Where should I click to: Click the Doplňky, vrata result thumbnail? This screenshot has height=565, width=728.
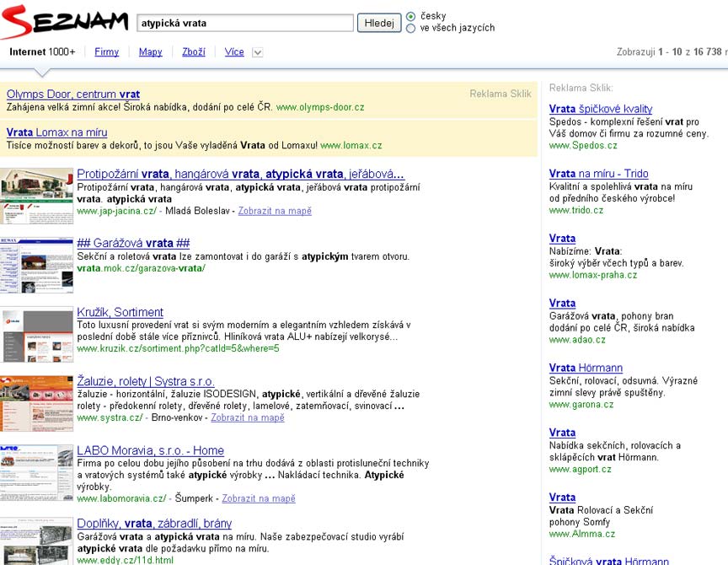[37, 541]
